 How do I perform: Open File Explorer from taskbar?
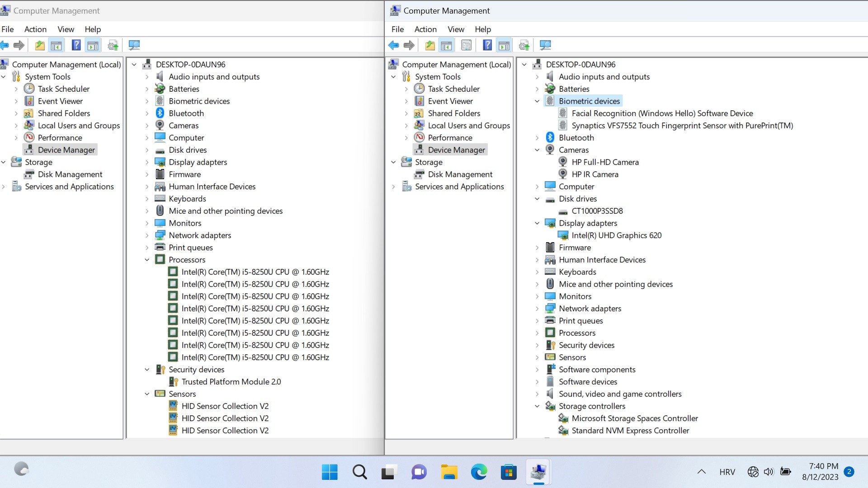point(449,472)
